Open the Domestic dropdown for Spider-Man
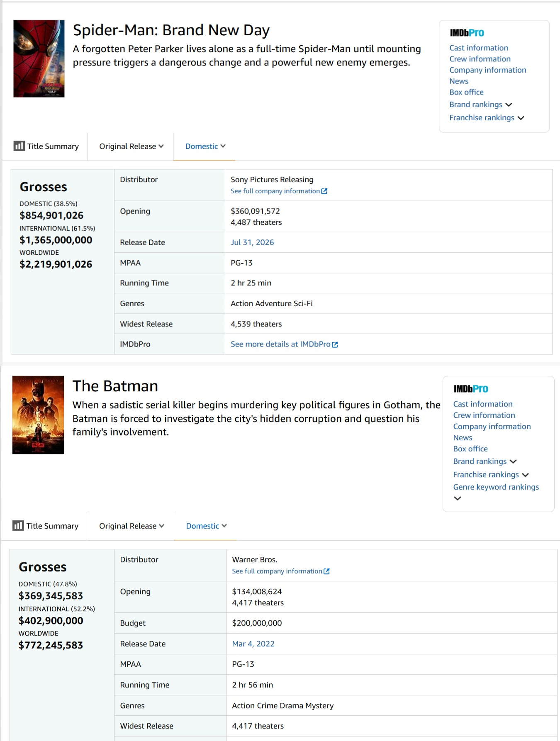The image size is (560, 741). [x=205, y=146]
